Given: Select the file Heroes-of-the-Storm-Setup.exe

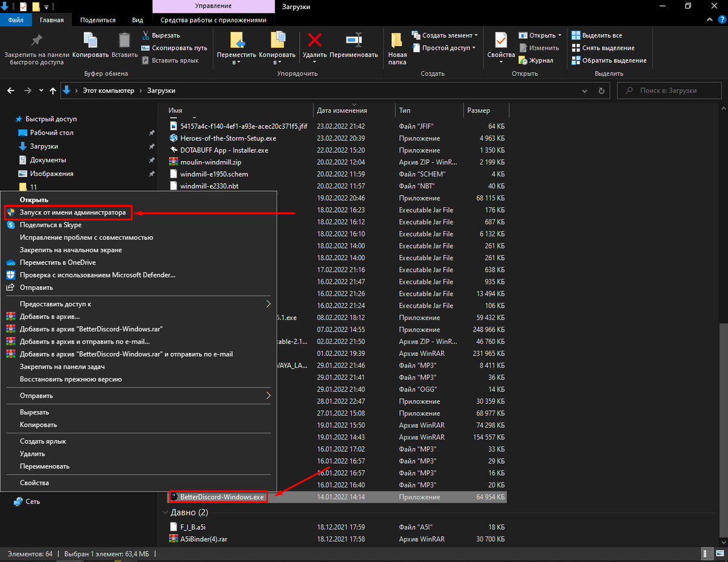Looking at the screenshot, I should (228, 138).
